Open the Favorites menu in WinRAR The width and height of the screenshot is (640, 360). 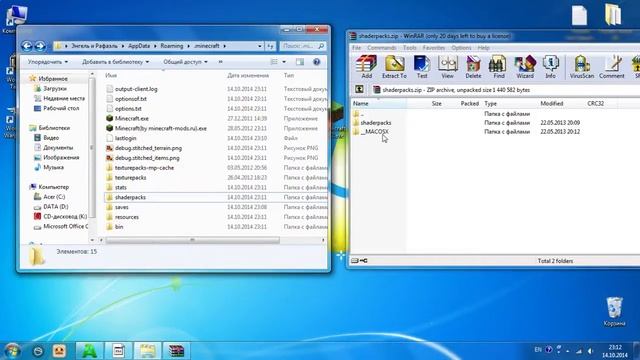click(433, 48)
